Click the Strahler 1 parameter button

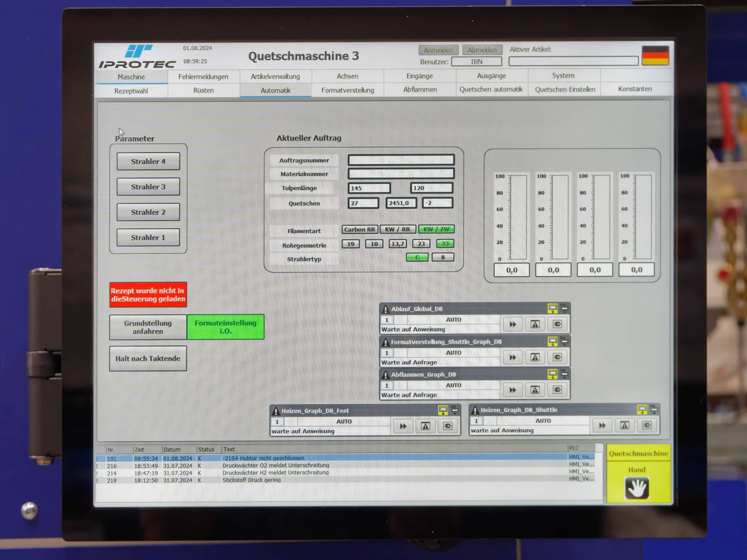click(x=148, y=237)
